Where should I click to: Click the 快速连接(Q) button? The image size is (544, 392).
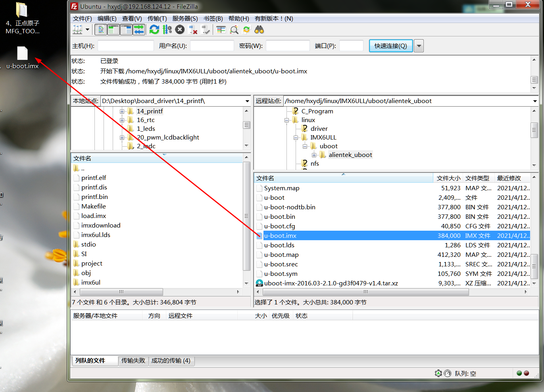click(390, 46)
